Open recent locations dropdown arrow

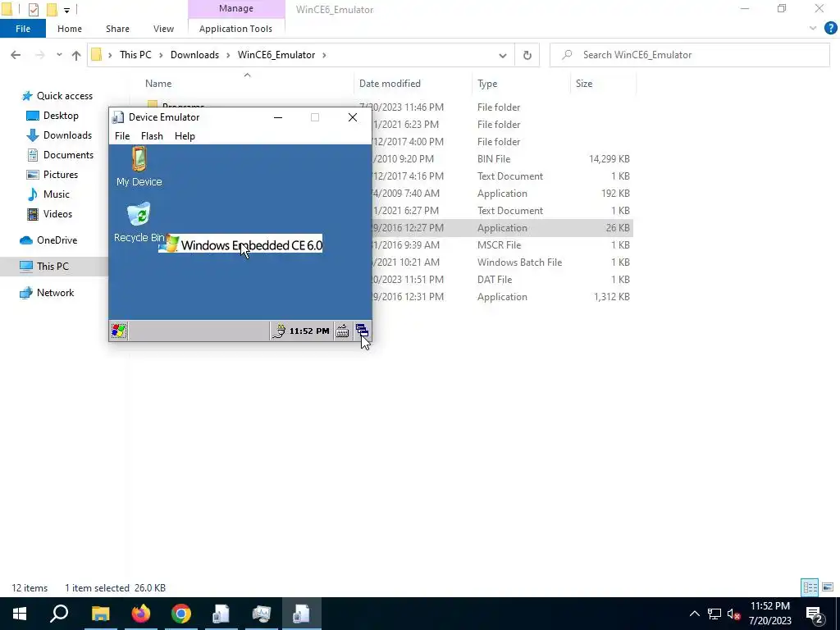pos(59,55)
